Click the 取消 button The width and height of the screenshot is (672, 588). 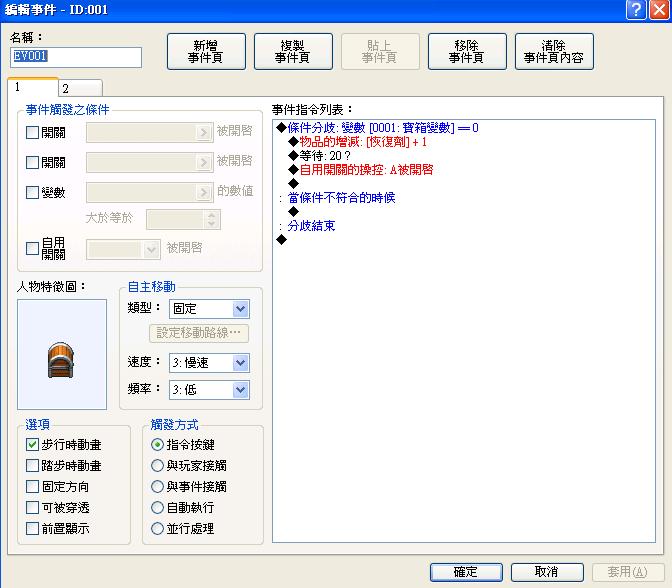547,572
